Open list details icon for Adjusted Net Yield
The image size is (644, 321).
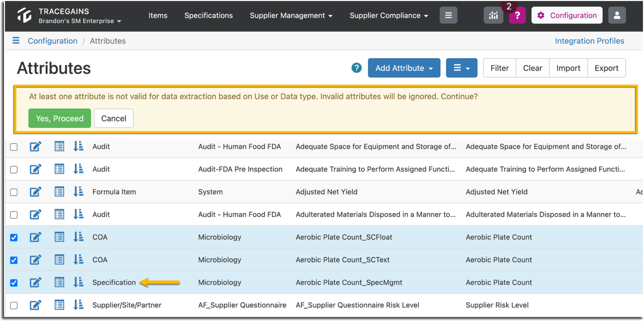[59, 192]
